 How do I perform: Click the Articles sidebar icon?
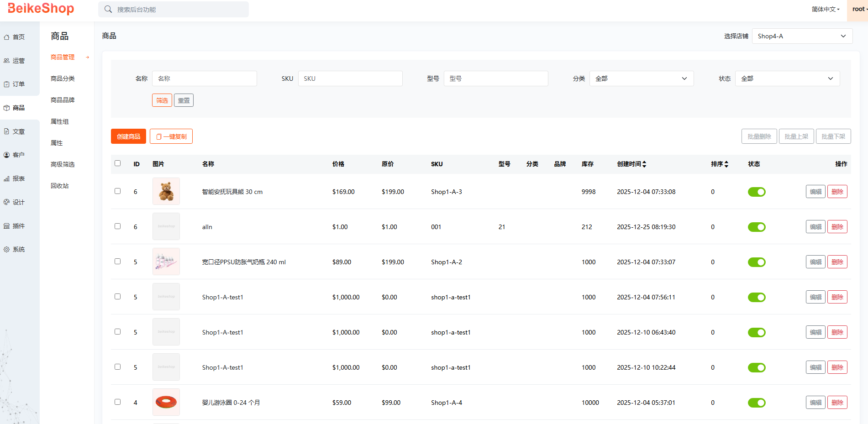pos(7,131)
